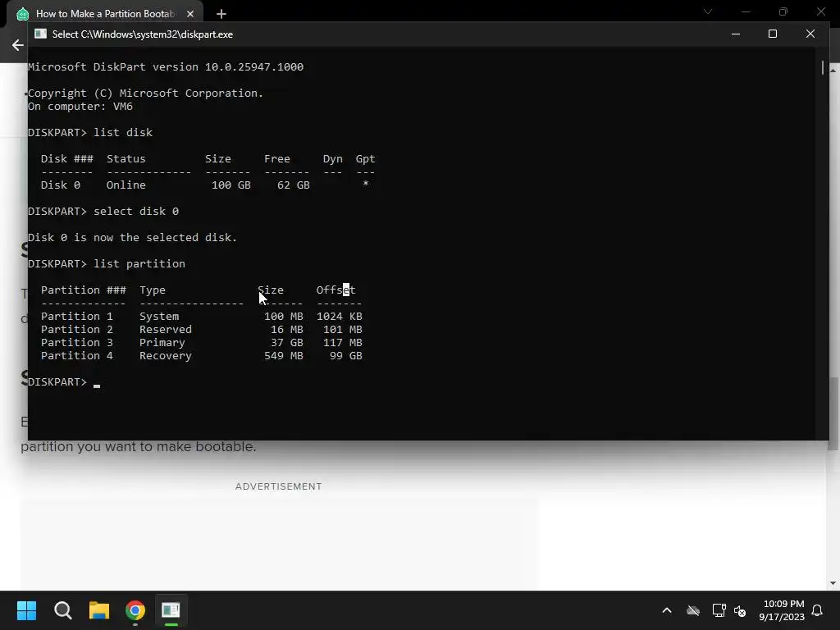Select the 'How to Make a Partition Bootable' browser tab

[x=105, y=14]
